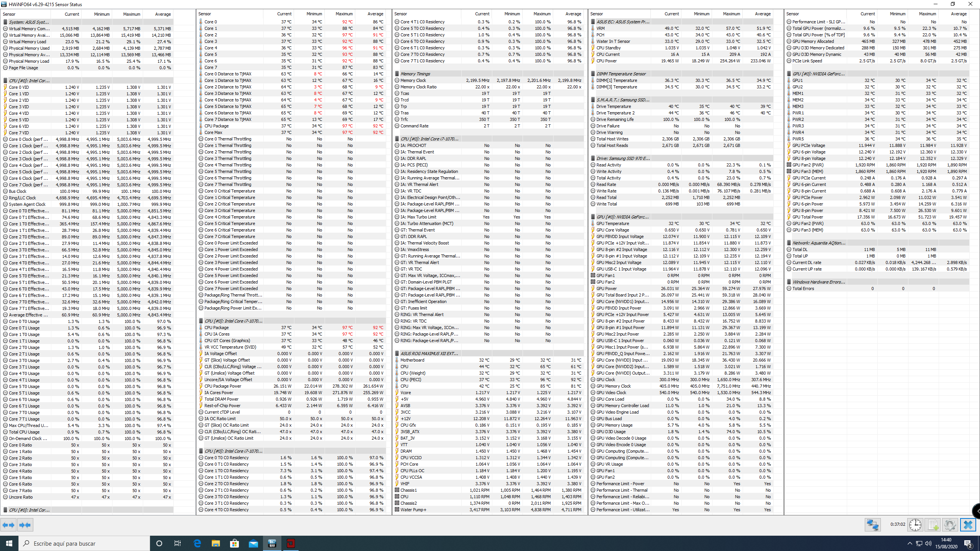Image resolution: width=980 pixels, height=551 pixels.
Task: Click the HWiNFO taskbar icon
Action: tap(272, 543)
